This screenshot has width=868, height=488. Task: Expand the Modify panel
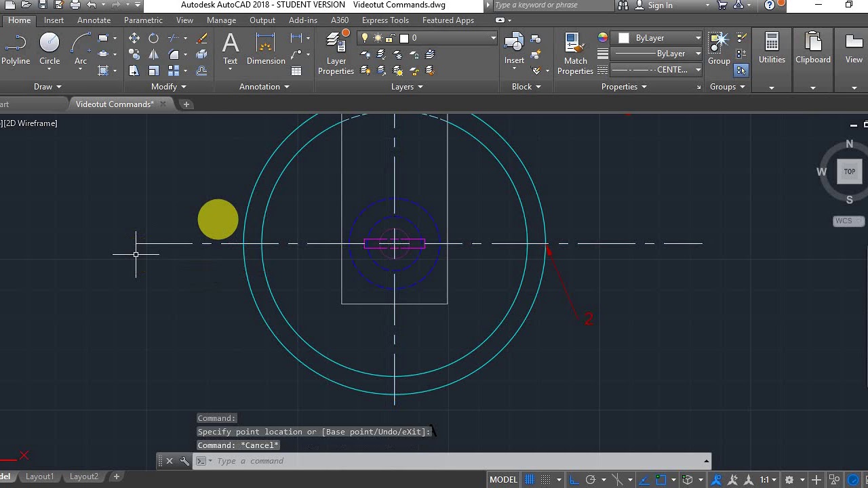tap(169, 87)
